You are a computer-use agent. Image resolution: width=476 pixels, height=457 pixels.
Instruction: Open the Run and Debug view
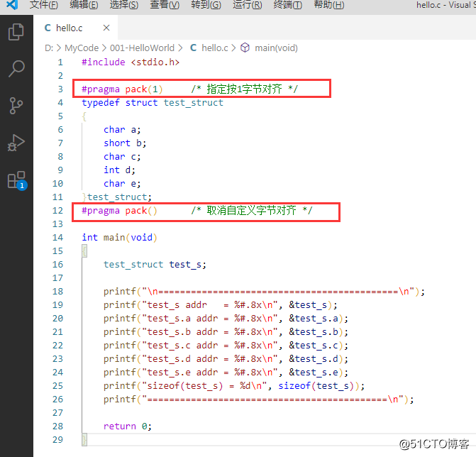[16, 143]
